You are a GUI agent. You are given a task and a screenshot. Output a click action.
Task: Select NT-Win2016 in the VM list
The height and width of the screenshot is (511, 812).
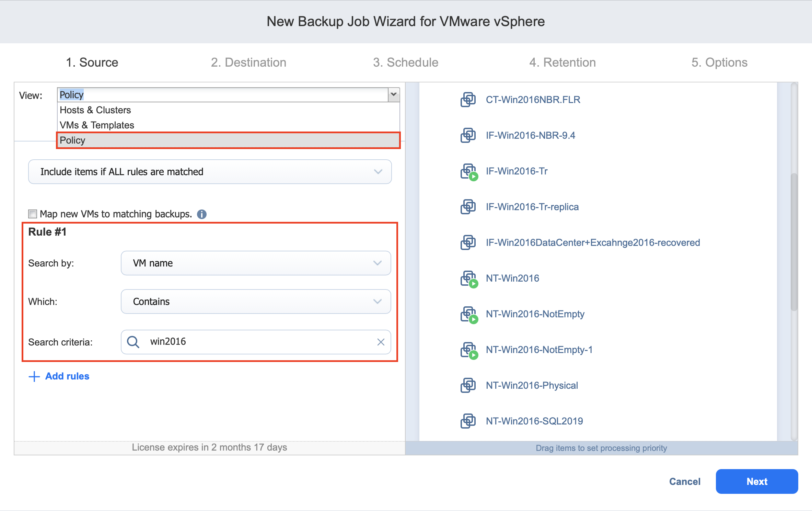[512, 278]
